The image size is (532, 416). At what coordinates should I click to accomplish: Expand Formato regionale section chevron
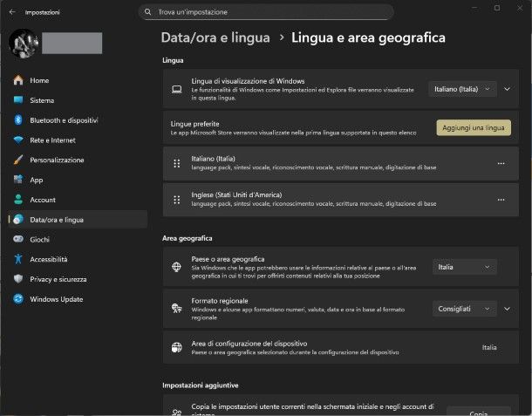pyautogui.click(x=507, y=309)
